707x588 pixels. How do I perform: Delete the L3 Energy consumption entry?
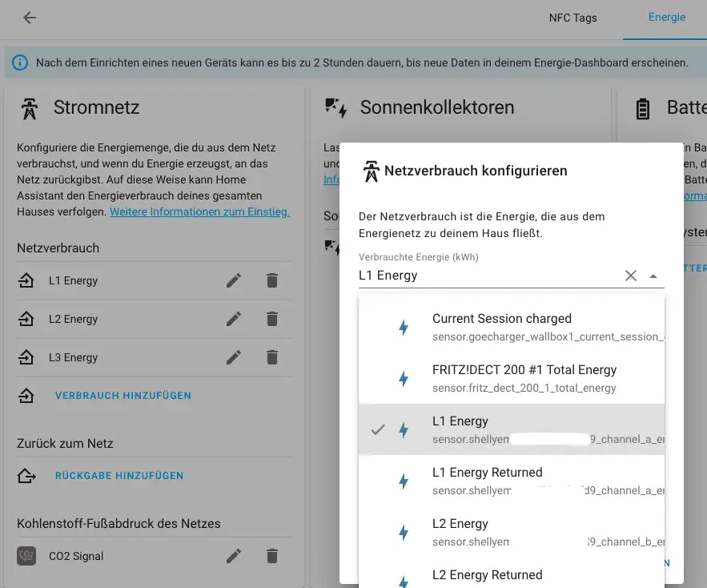point(272,357)
